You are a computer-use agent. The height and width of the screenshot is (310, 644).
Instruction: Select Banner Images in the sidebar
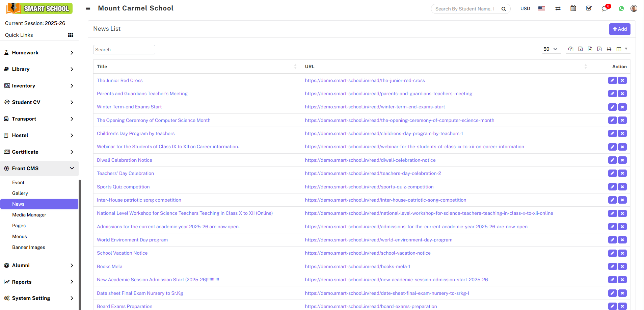tap(29, 247)
